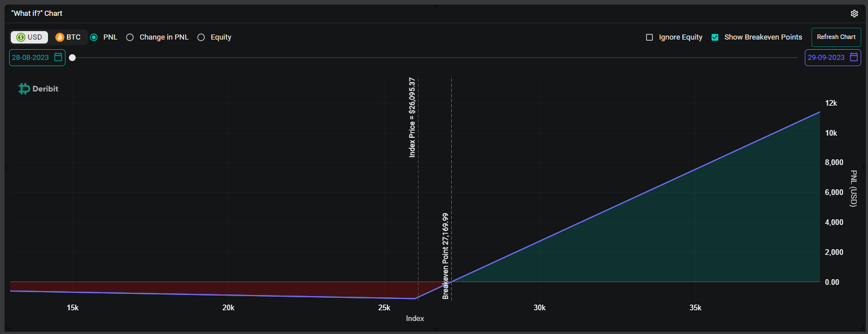
Task: Click the 10k PNL axis label
Action: click(x=831, y=133)
